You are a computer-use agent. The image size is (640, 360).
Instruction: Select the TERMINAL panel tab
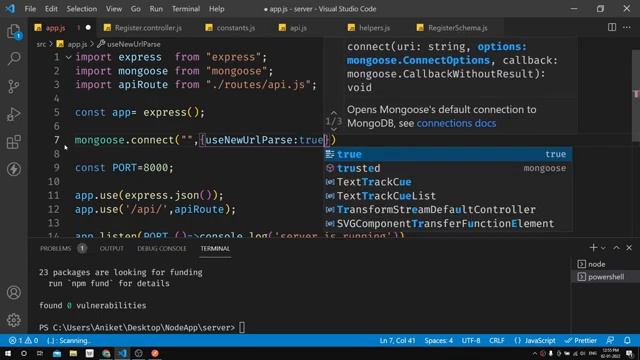215,248
